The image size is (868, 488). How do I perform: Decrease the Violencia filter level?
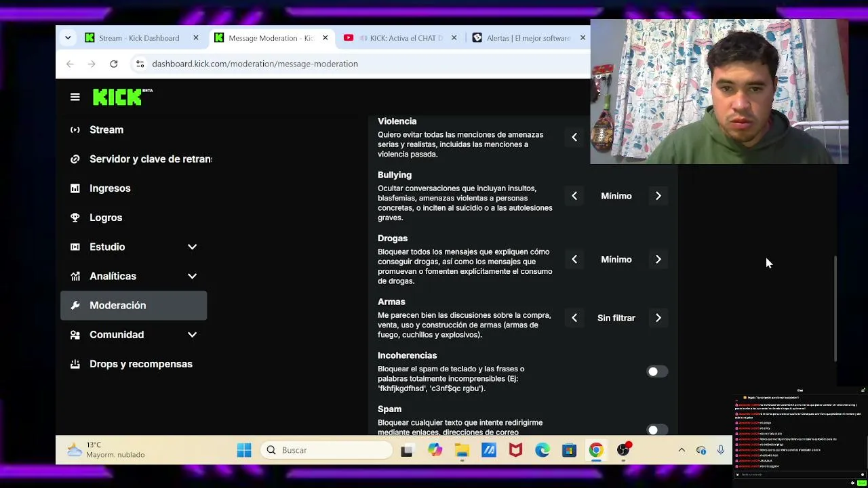[574, 138]
